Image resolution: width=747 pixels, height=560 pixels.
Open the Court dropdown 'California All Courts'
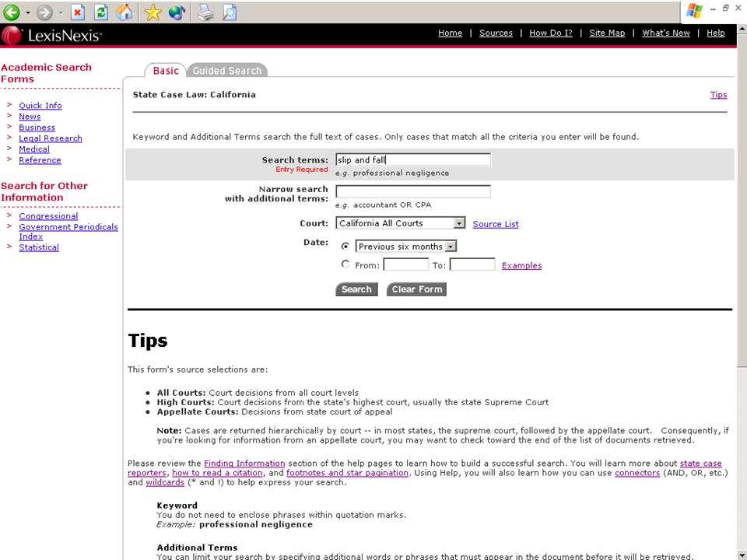pyautogui.click(x=401, y=223)
